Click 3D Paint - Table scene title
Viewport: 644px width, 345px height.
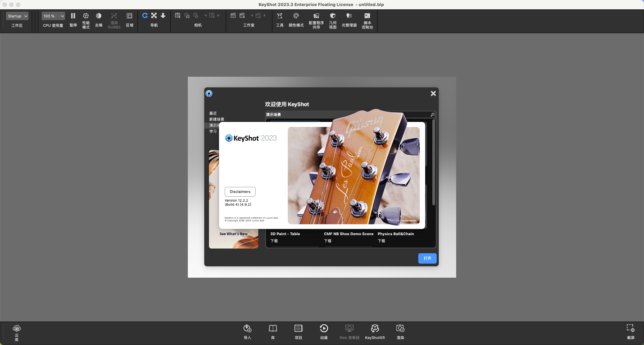(x=285, y=234)
